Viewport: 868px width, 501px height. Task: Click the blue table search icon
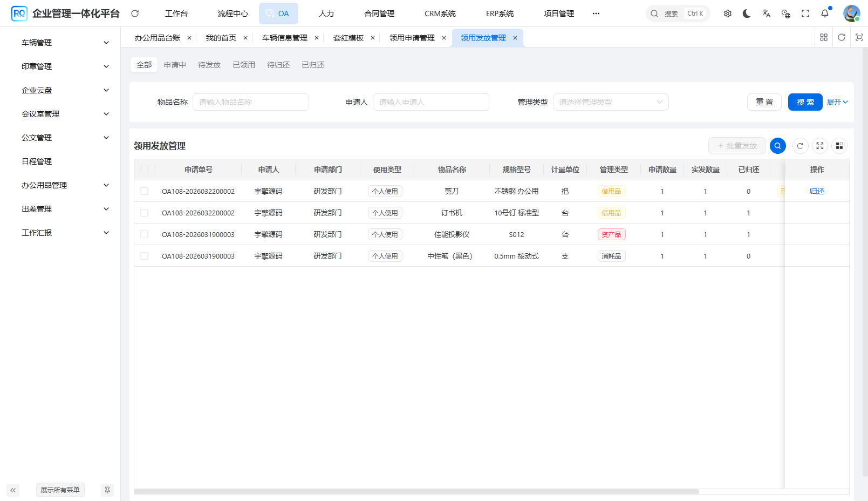coord(777,146)
